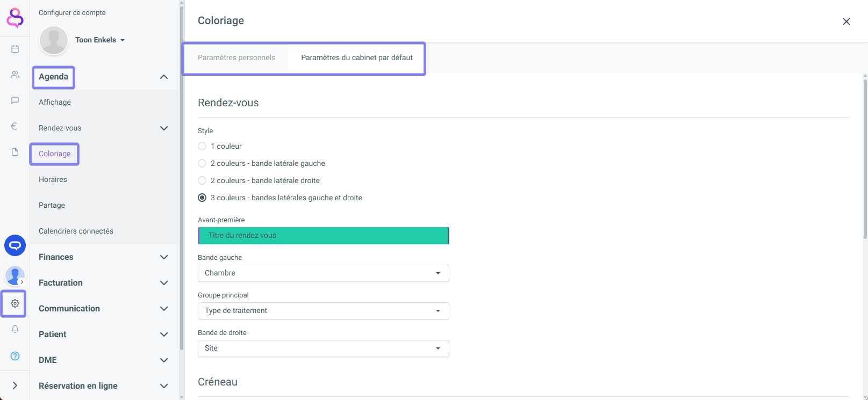Choose '2 couleurs - bande latérale droite'

tap(202, 180)
